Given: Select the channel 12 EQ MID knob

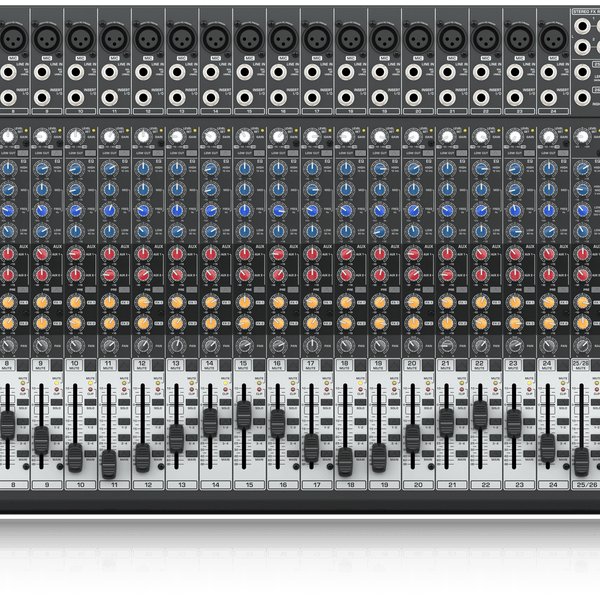Looking at the screenshot, I should coord(143,189).
